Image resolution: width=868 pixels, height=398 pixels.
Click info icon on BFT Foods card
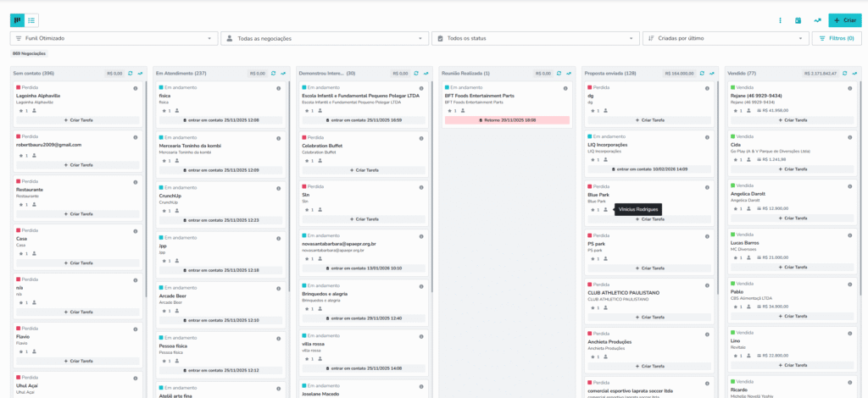[x=565, y=88]
